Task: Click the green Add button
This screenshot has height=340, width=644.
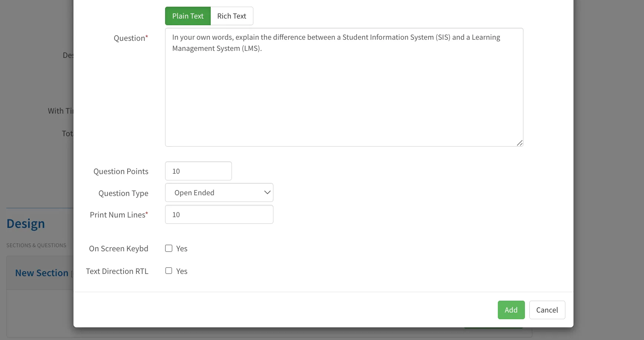Action: 511,310
